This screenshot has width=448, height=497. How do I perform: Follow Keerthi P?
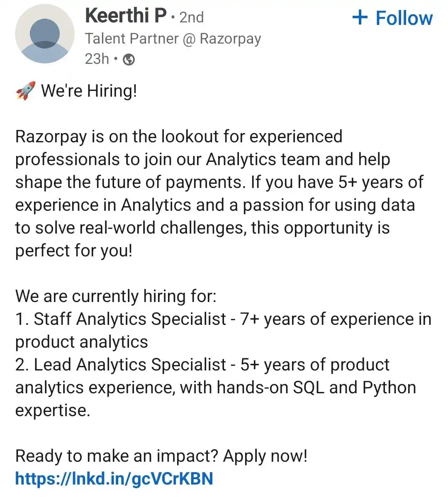tap(392, 18)
